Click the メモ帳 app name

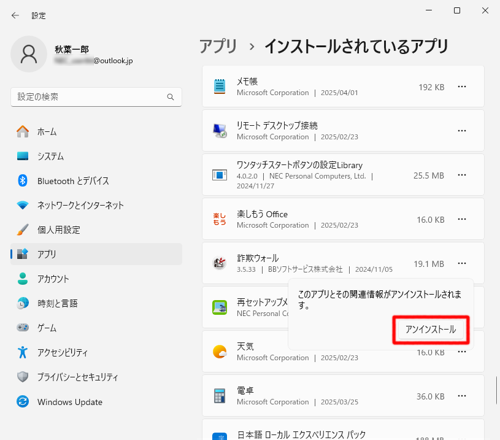pyautogui.click(x=247, y=81)
